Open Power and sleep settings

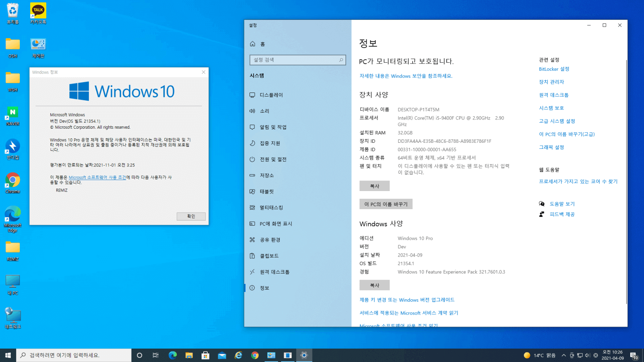[x=298, y=159]
